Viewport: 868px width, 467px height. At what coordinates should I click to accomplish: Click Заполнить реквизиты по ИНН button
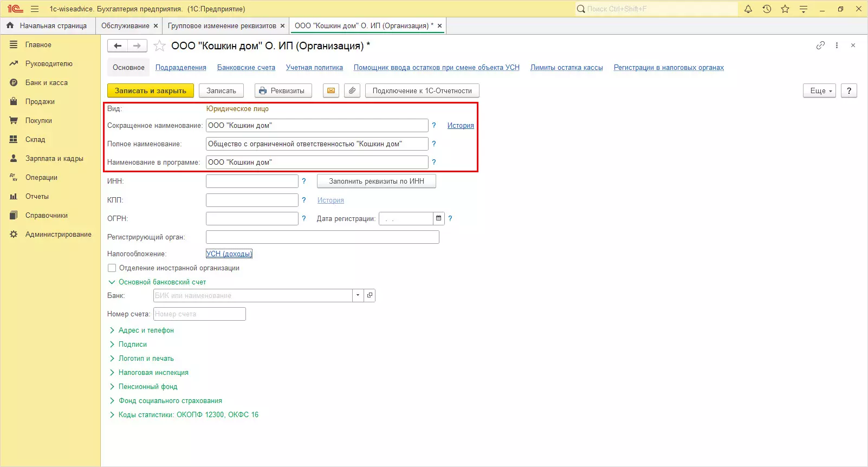click(377, 181)
